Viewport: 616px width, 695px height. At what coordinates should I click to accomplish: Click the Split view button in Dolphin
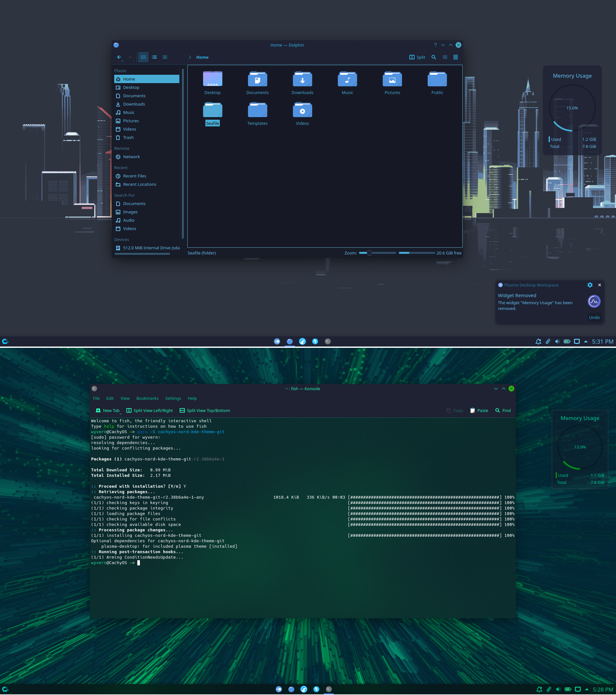[417, 57]
